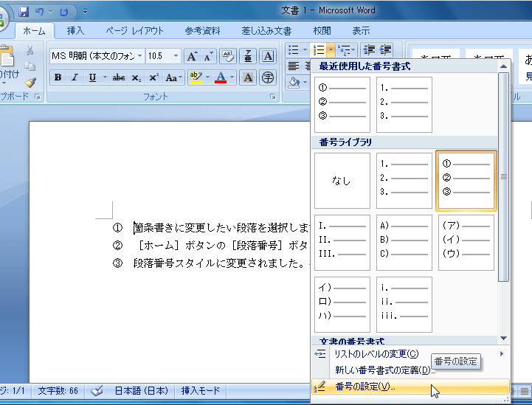Image resolution: width=532 pixels, height=405 pixels.
Task: Select 番号の設定(V) menu item
Action: point(410,387)
